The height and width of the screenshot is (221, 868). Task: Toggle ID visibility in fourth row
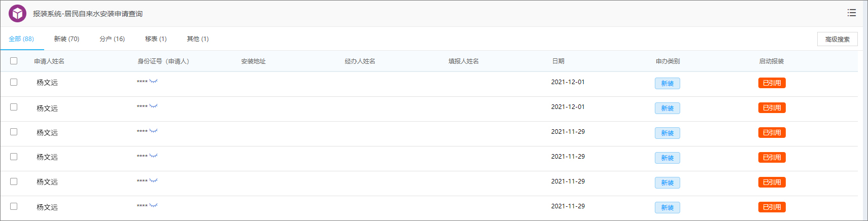153,156
